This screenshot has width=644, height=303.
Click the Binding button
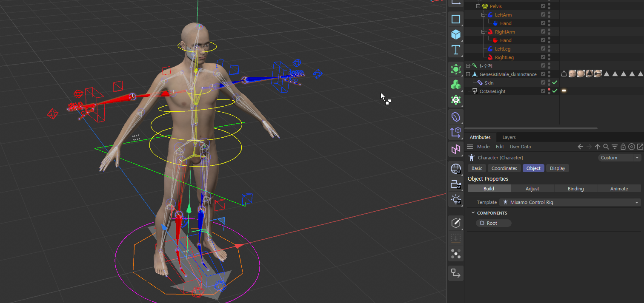(x=576, y=189)
